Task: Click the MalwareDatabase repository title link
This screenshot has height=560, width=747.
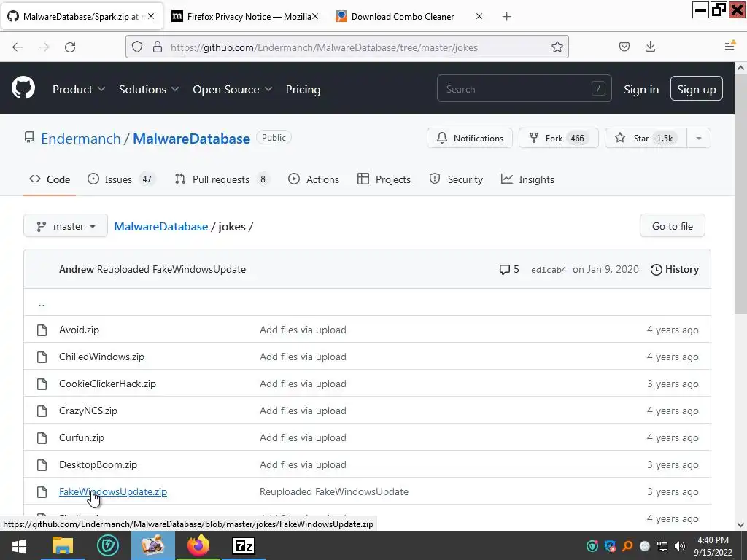Action: point(191,139)
